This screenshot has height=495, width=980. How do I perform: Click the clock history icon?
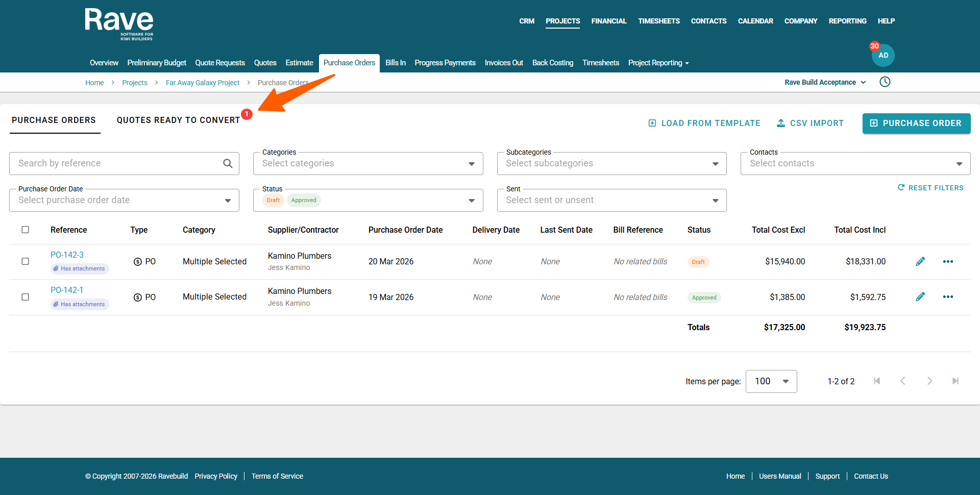click(x=885, y=82)
